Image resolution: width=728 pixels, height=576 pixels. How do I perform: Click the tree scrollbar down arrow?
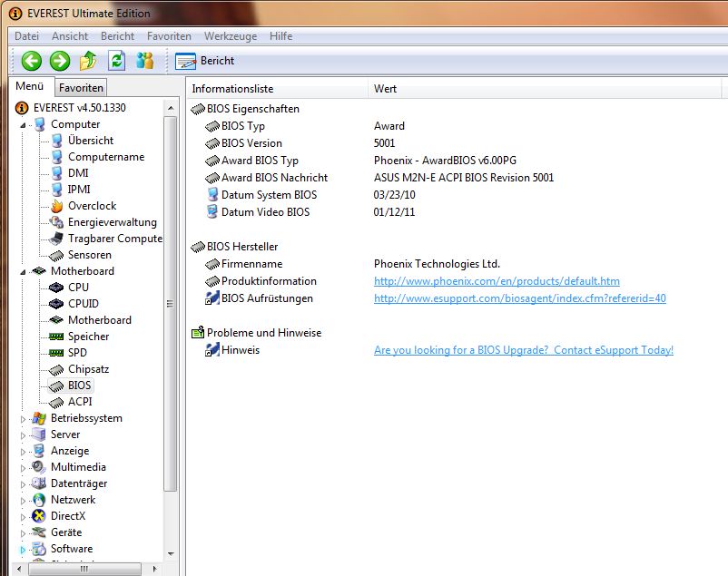171,553
